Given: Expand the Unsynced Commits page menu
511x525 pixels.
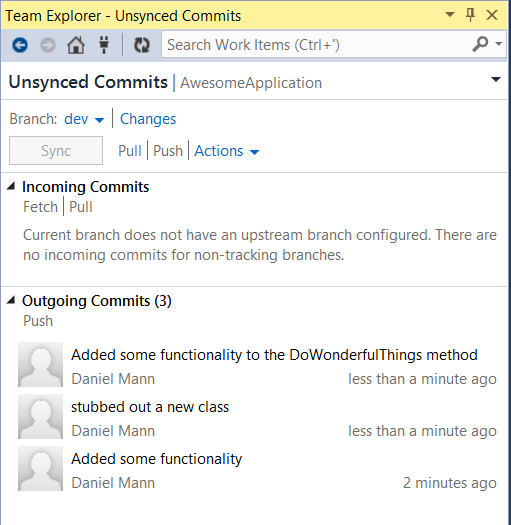Looking at the screenshot, I should (496, 79).
